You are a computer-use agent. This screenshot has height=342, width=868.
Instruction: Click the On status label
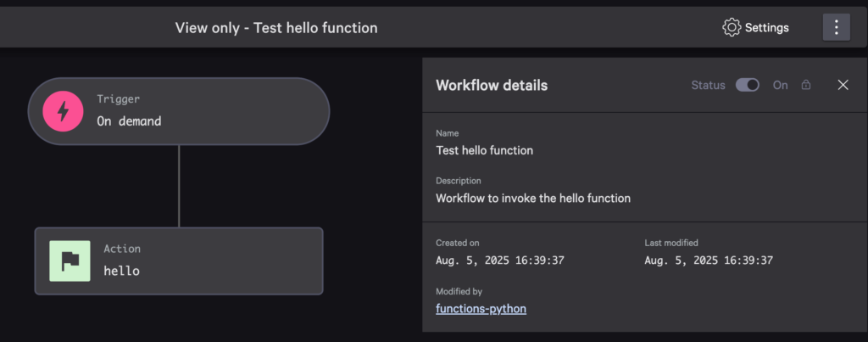(780, 85)
